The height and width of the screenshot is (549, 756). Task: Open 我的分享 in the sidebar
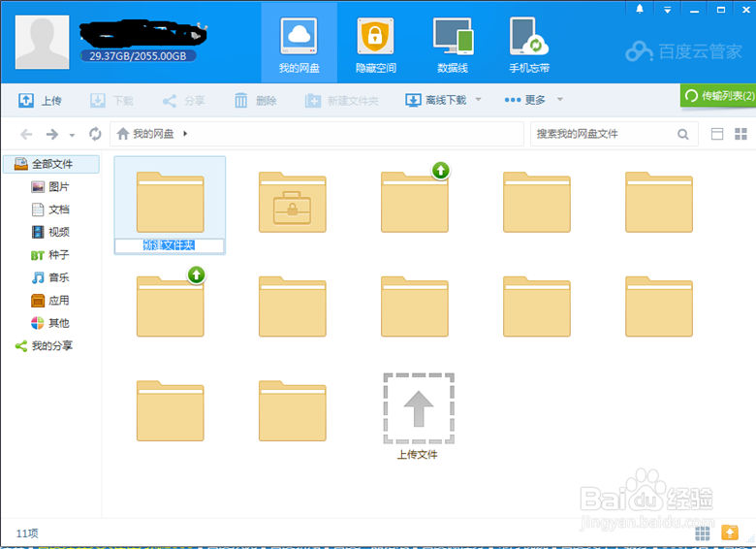(x=45, y=346)
